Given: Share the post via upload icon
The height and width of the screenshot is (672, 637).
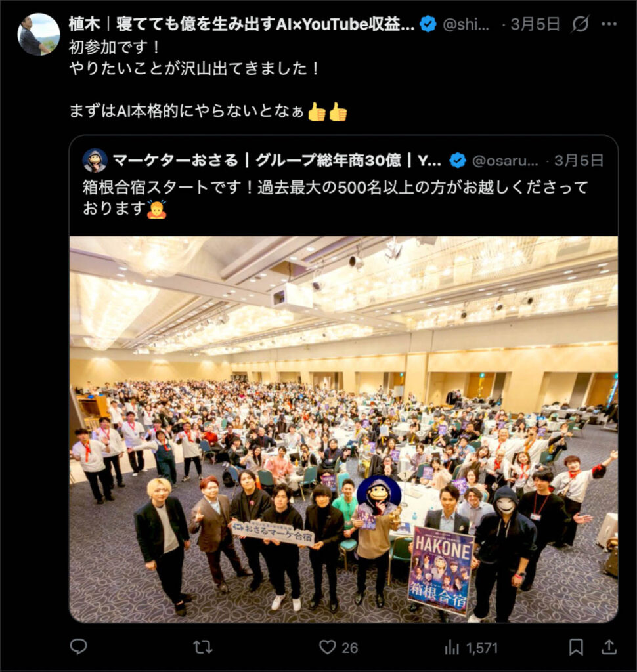Looking at the screenshot, I should pos(609,646).
